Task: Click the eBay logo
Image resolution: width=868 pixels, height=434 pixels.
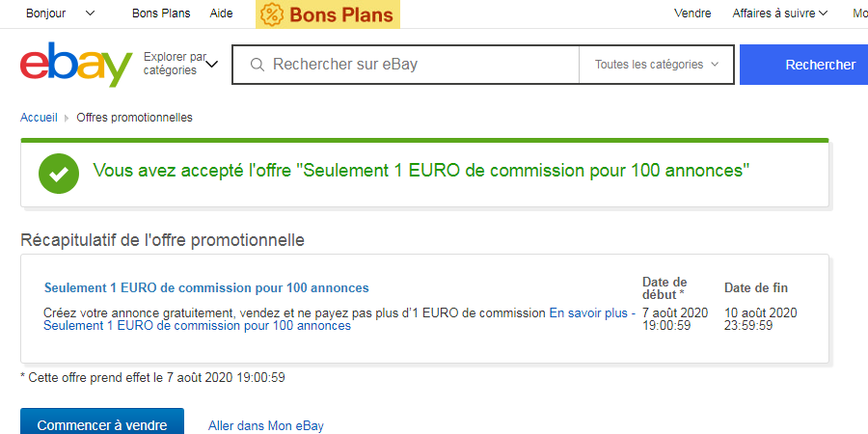Action: point(76,65)
